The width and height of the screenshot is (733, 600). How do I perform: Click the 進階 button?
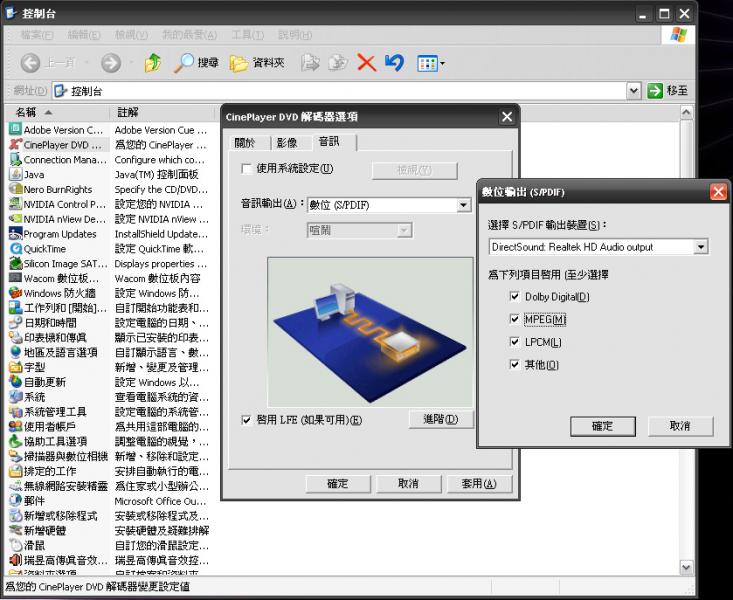click(x=440, y=419)
